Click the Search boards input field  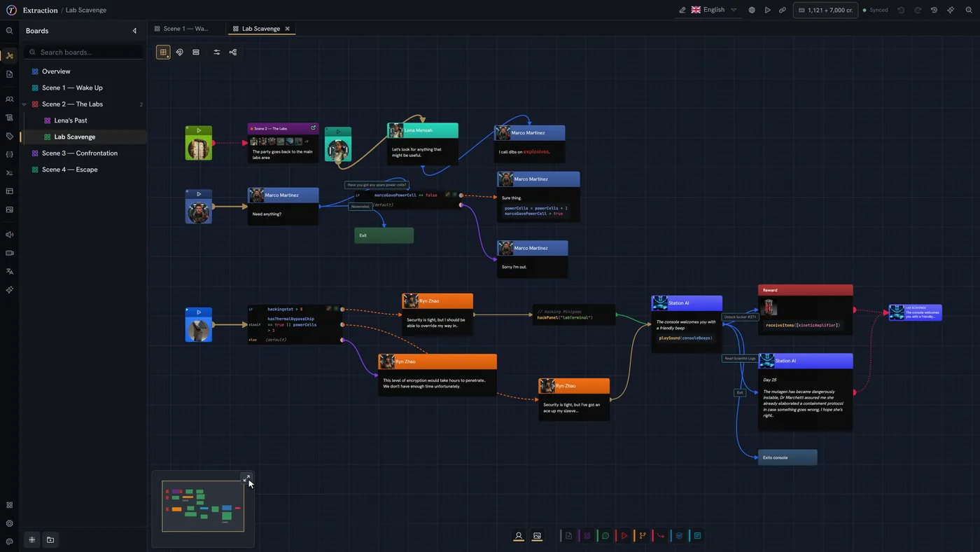pyautogui.click(x=83, y=53)
